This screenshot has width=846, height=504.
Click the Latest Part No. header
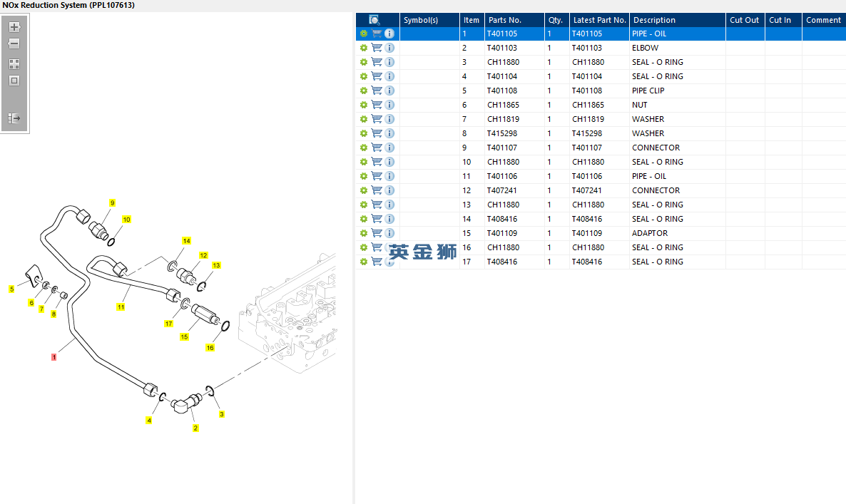[599, 20]
